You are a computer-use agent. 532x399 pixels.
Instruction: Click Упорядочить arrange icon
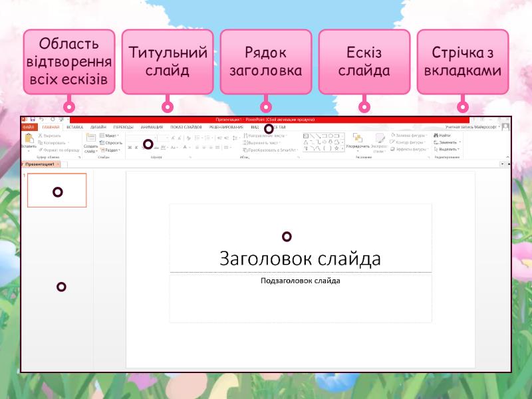point(358,138)
